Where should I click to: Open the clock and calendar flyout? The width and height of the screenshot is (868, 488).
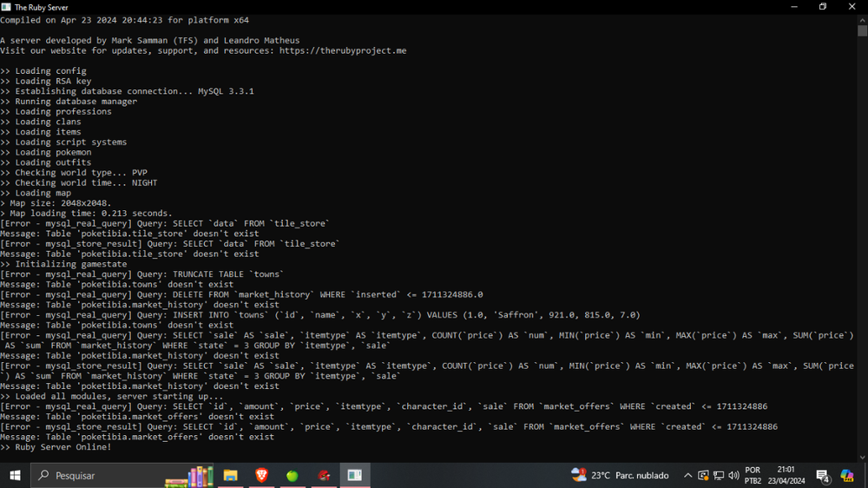[x=789, y=475]
